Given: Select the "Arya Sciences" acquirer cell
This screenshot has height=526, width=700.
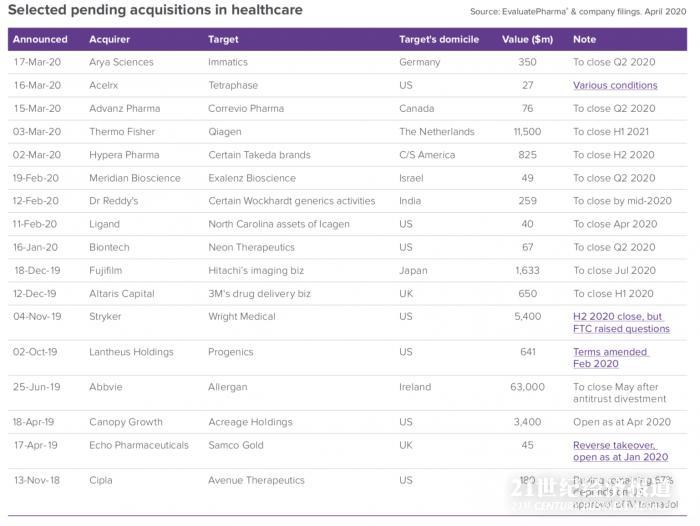Looking at the screenshot, I should pos(121,62).
